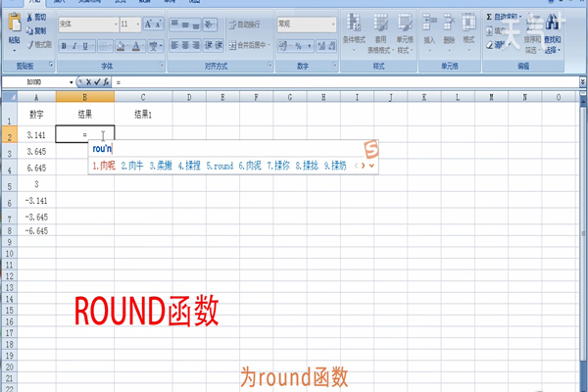This screenshot has width=588, height=392.
Task: Open the Name Box ROUND dropdown arrow
Action: point(71,82)
